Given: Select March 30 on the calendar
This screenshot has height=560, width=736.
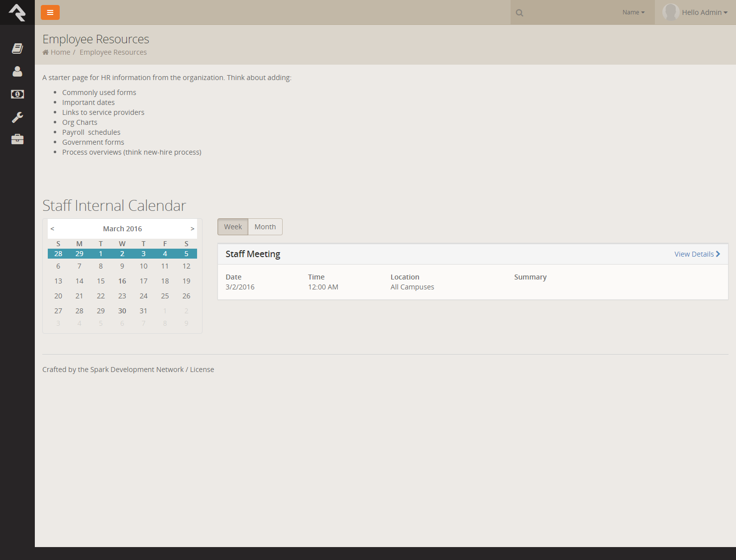Looking at the screenshot, I should pos(122,311).
